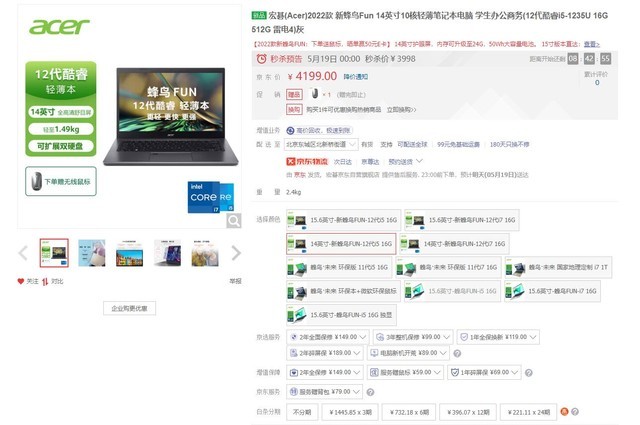The image size is (640, 425).
Task: Select 14英寸-新蜂鸟FUN-12代i5 16G option
Action: click(x=341, y=244)
